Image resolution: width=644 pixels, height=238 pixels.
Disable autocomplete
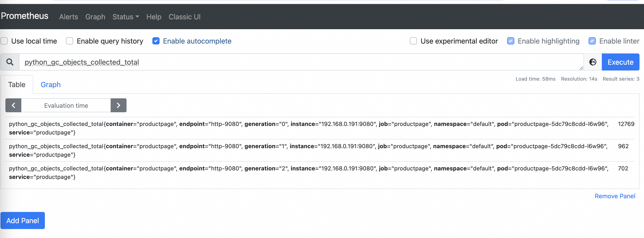[x=156, y=41]
